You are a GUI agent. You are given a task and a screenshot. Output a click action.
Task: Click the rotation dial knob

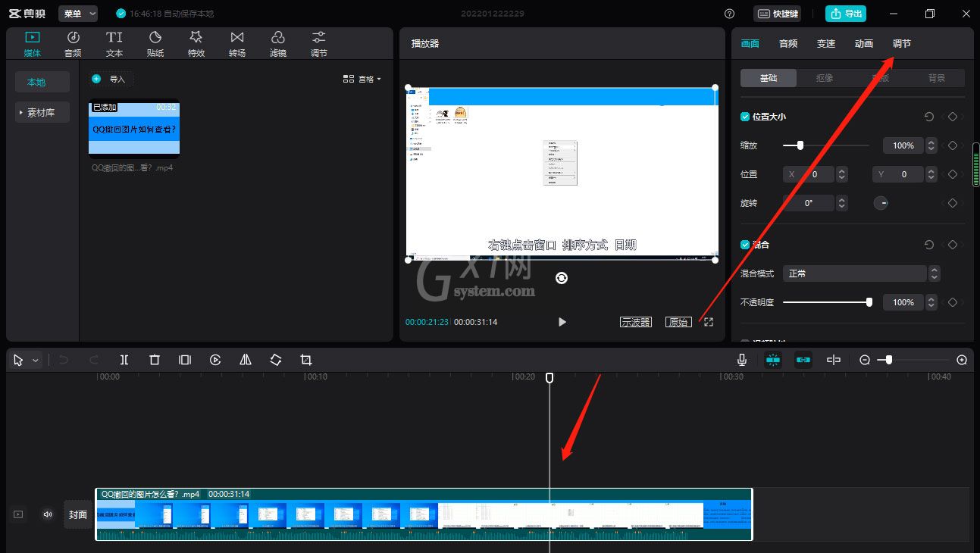tap(881, 203)
